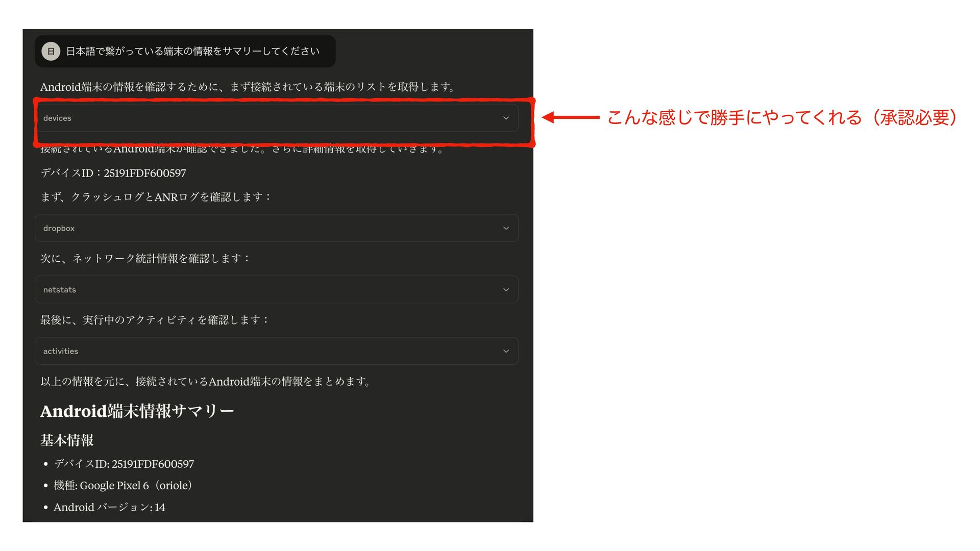The width and height of the screenshot is (980, 551).
Task: Click the デバイスID bullet in summary list
Action: [124, 464]
